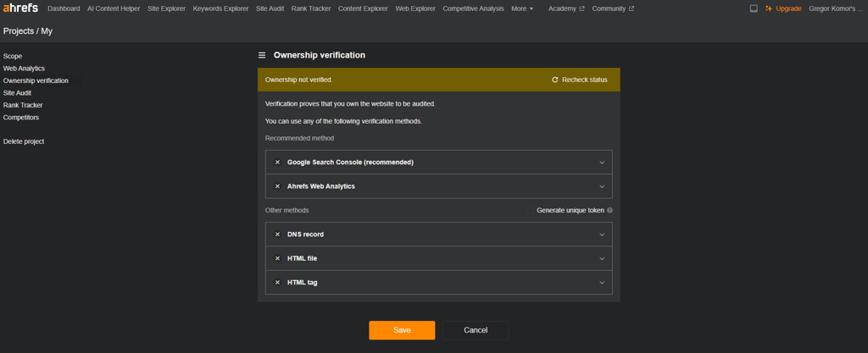Expand the Ahrefs Web Analytics chevron
Image resolution: width=868 pixels, height=353 pixels.
tap(602, 187)
